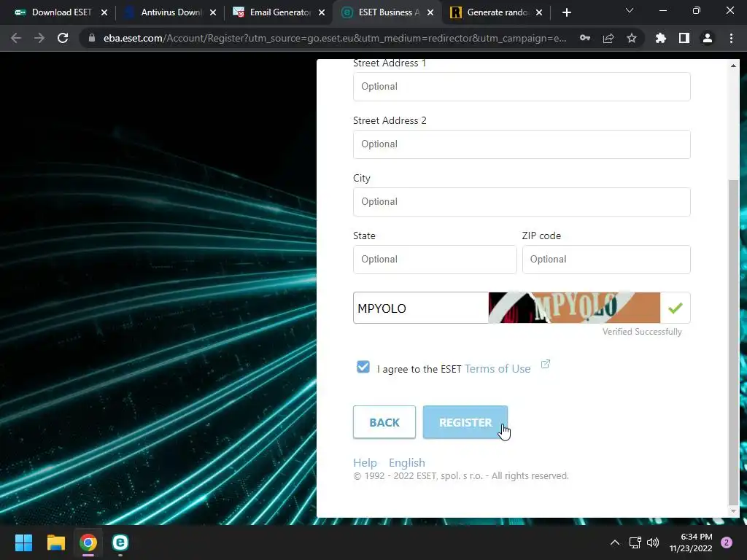This screenshot has width=747, height=560.
Task: Change language via the English link
Action: [x=407, y=463]
